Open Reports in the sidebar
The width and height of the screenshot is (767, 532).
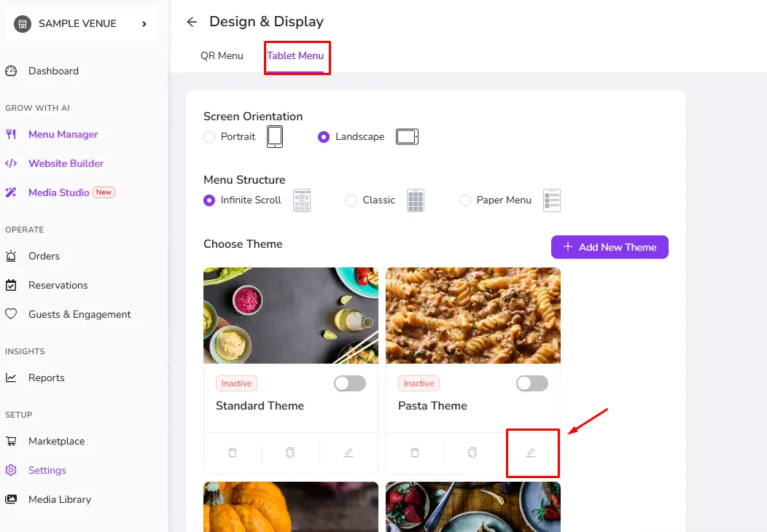[x=47, y=378]
